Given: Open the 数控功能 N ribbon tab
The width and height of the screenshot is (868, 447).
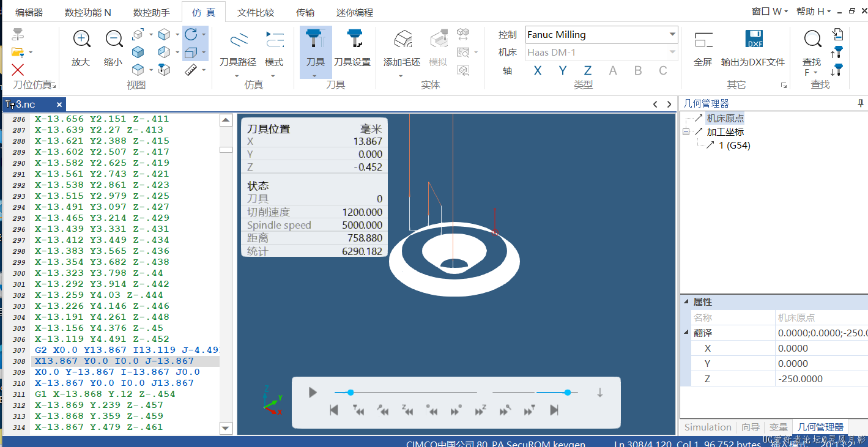Looking at the screenshot, I should tap(88, 12).
